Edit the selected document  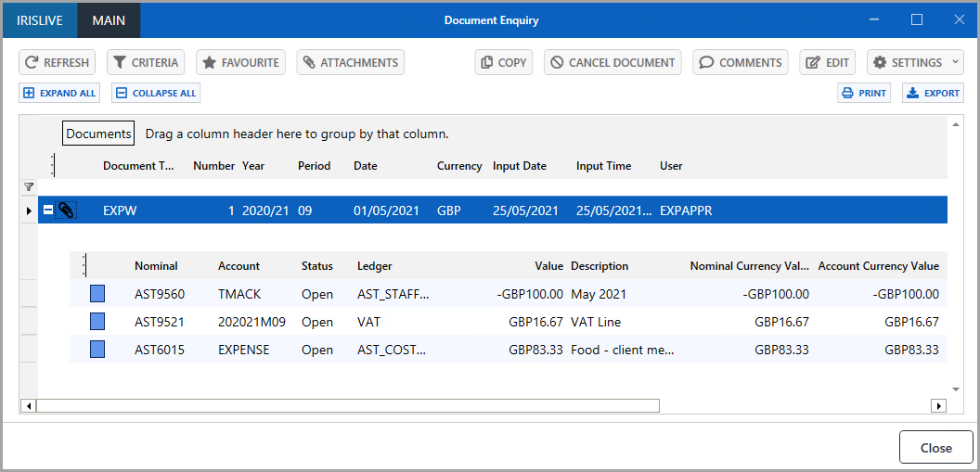click(828, 62)
